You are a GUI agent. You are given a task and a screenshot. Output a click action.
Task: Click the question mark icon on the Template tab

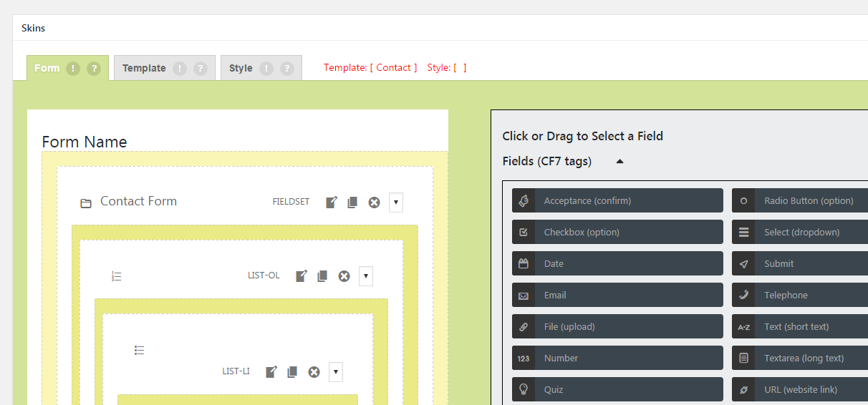point(201,69)
